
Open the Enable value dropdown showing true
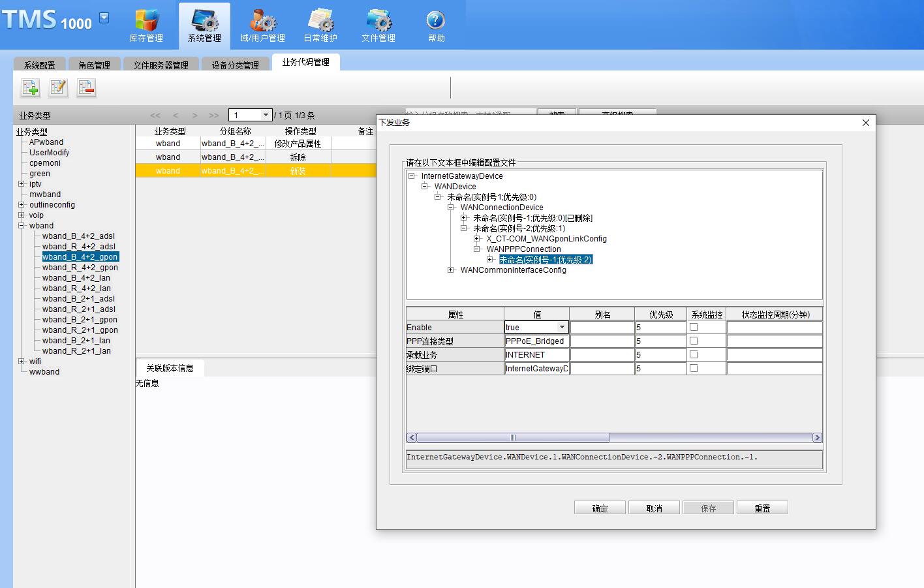pos(562,327)
